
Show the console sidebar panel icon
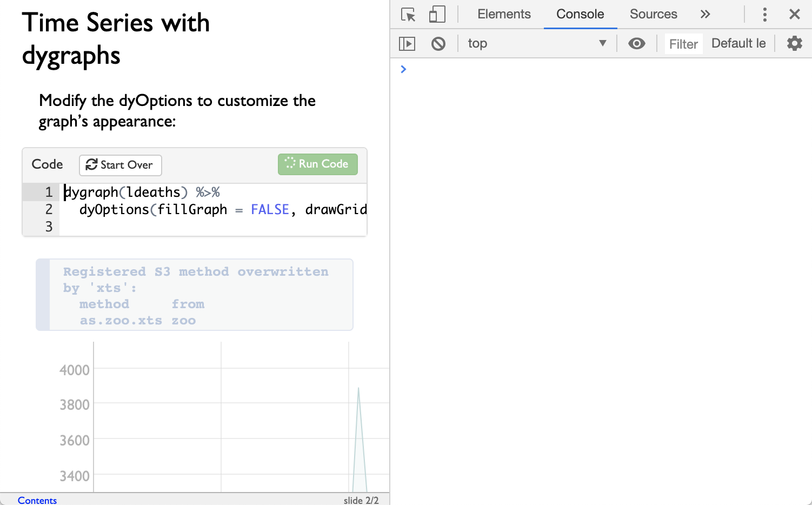click(407, 43)
